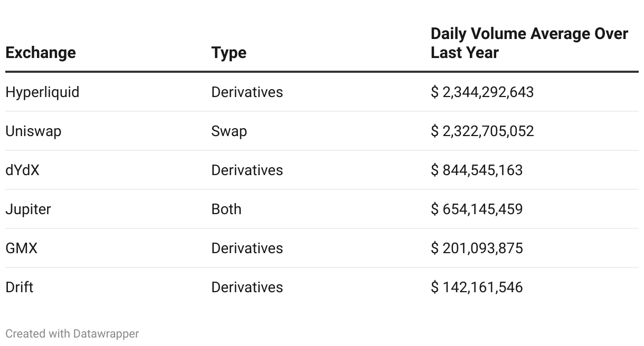Select the dYdX exchange cell

(22, 170)
